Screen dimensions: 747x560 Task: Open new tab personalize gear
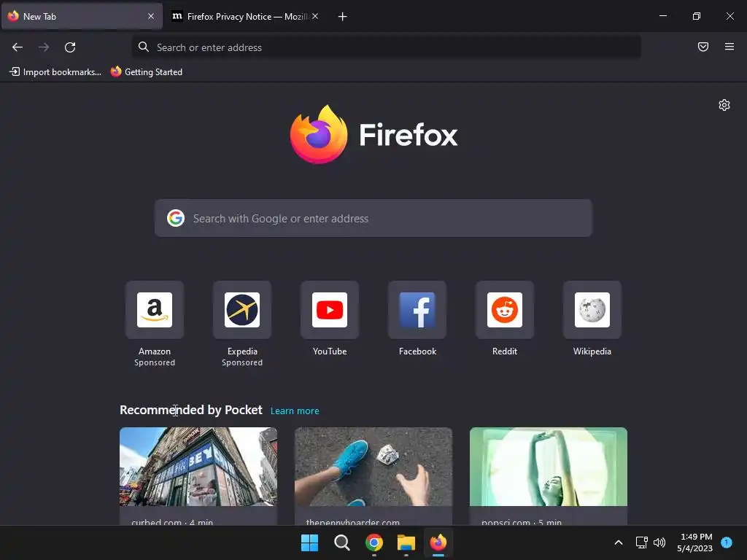pyautogui.click(x=724, y=105)
